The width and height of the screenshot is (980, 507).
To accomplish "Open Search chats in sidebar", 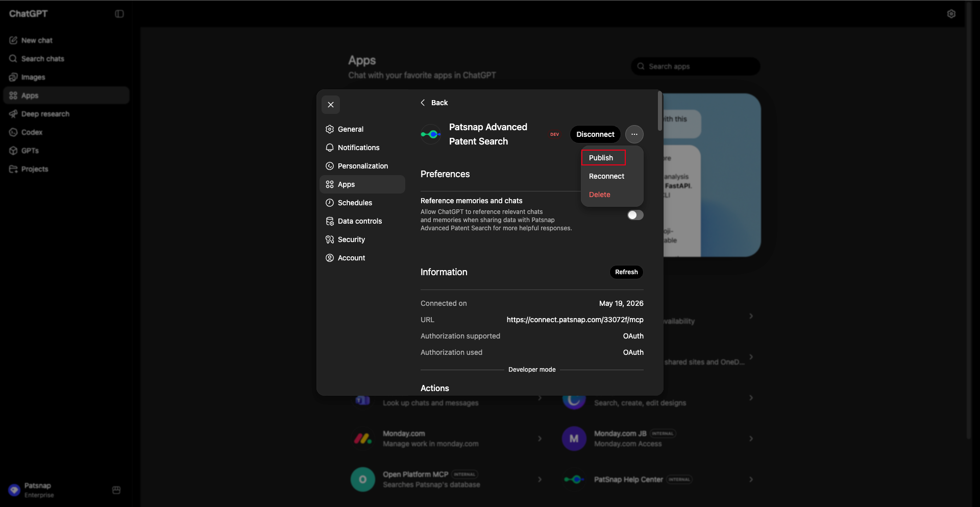I will [66, 59].
